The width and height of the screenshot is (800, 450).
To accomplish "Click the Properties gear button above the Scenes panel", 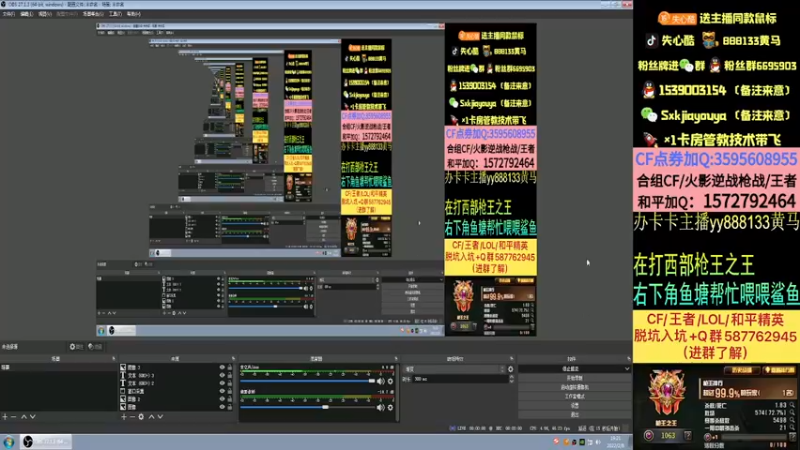I will pyautogui.click(x=77, y=347).
